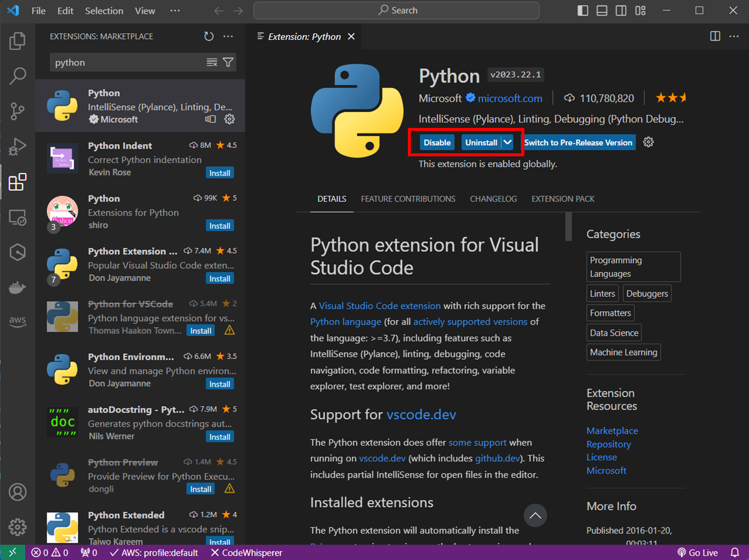Install the autoDocstring extension
This screenshot has width=749, height=560.
220,437
